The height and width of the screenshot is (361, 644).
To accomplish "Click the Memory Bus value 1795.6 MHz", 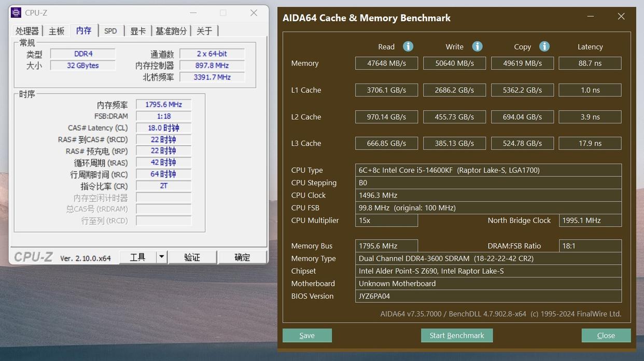I will 386,246.
